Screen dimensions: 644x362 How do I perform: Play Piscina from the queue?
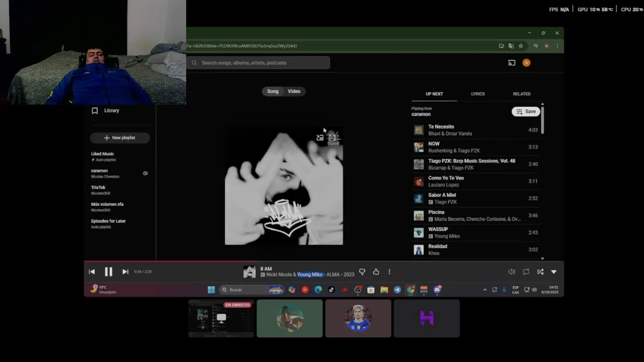475,216
